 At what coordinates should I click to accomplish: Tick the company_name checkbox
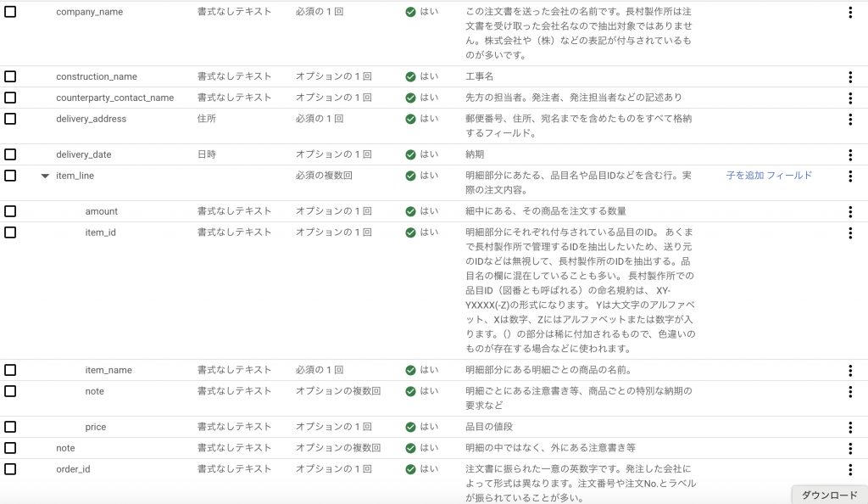tap(10, 12)
